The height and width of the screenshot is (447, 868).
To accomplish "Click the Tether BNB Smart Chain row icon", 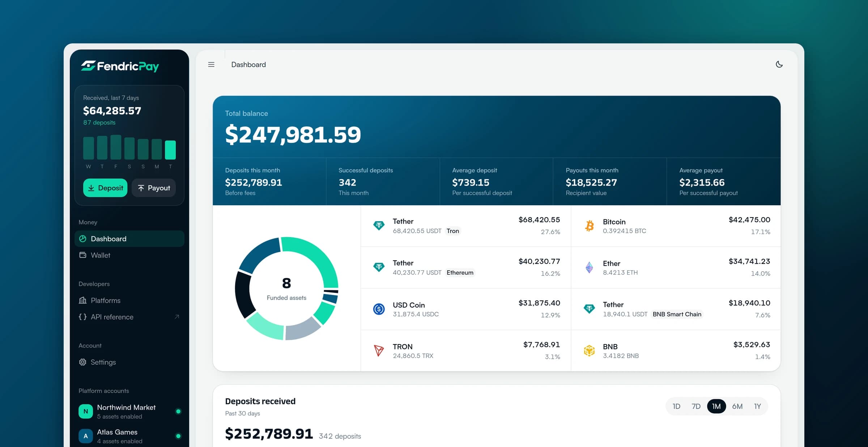I will 590,309.
